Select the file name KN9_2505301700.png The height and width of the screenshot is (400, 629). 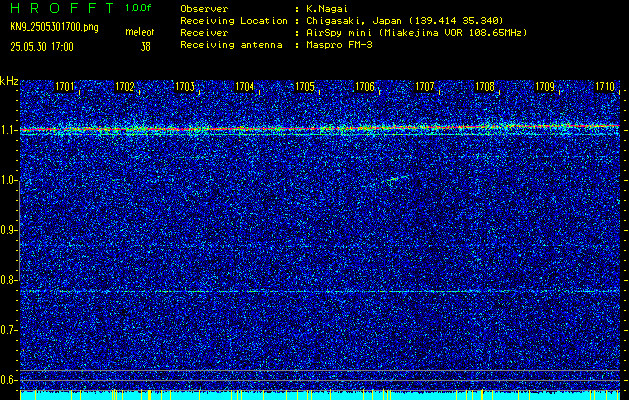pos(54,27)
